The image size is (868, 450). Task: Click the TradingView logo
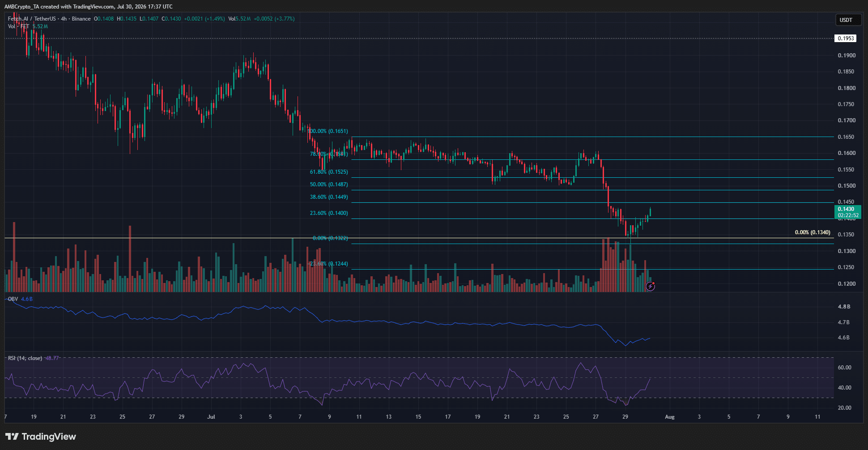41,437
